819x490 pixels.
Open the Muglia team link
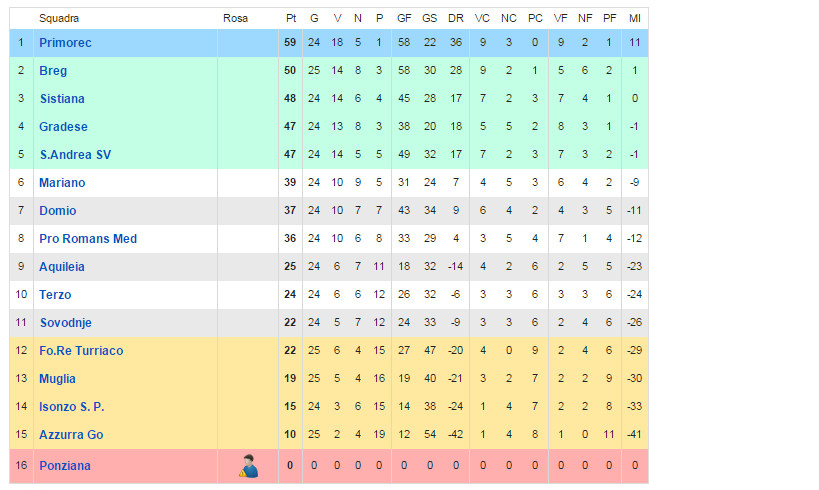[x=58, y=379]
